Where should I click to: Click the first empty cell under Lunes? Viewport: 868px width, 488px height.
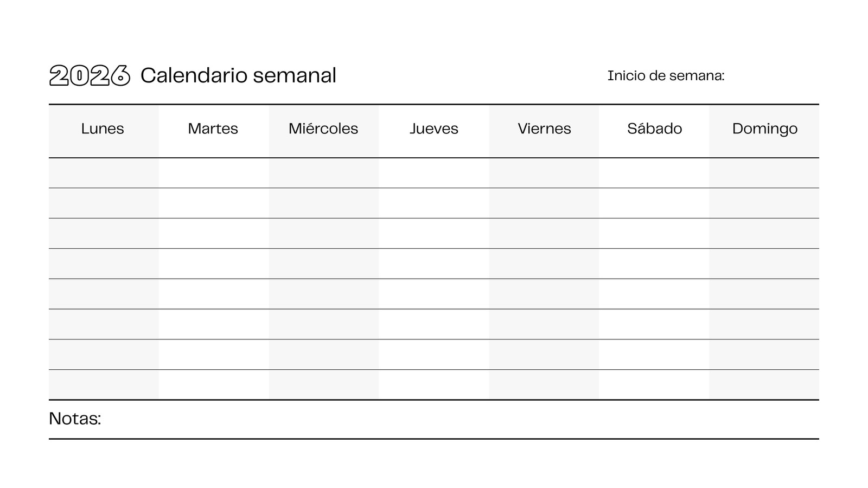[x=104, y=173]
